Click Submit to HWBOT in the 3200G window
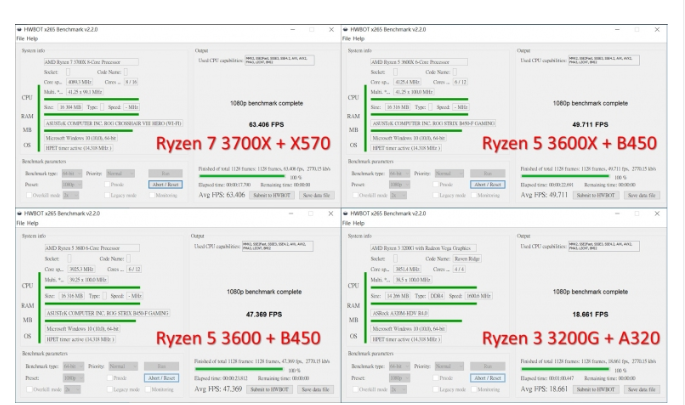Screen dimensions: 685x405 click(595, 389)
